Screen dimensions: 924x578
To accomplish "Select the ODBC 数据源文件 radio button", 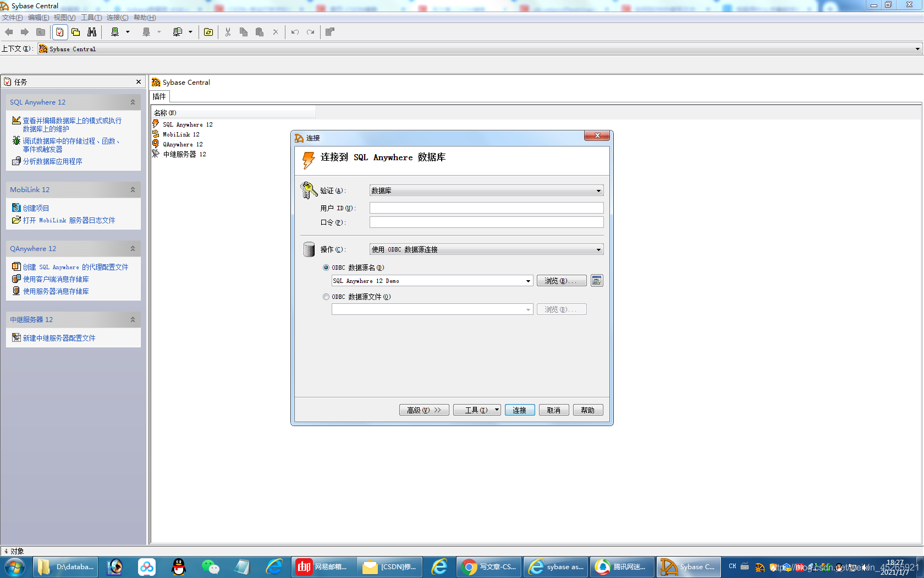I will click(326, 297).
